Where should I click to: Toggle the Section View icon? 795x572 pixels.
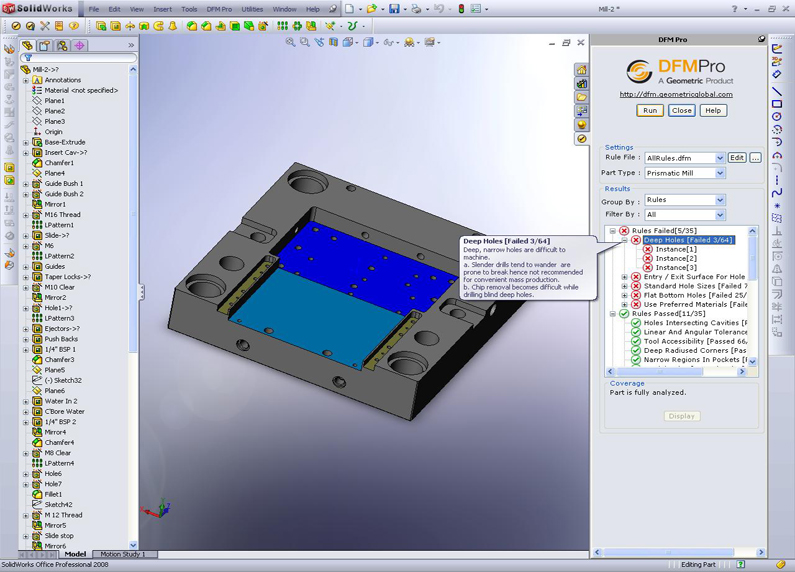(334, 43)
